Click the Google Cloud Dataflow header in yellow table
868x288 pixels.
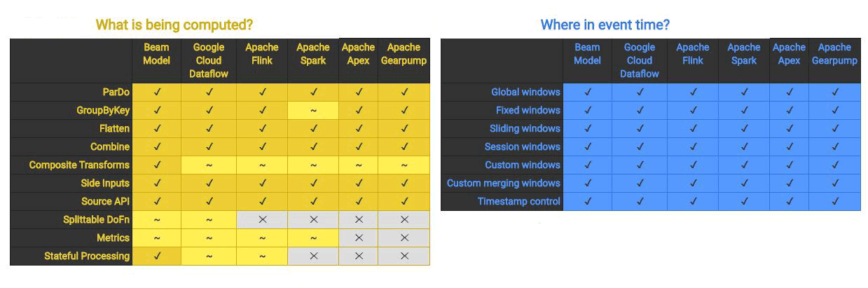(x=209, y=60)
